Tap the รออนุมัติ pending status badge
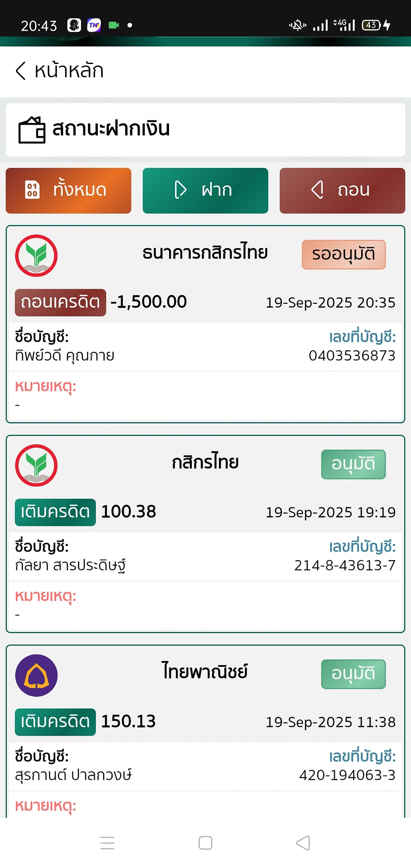 (343, 254)
